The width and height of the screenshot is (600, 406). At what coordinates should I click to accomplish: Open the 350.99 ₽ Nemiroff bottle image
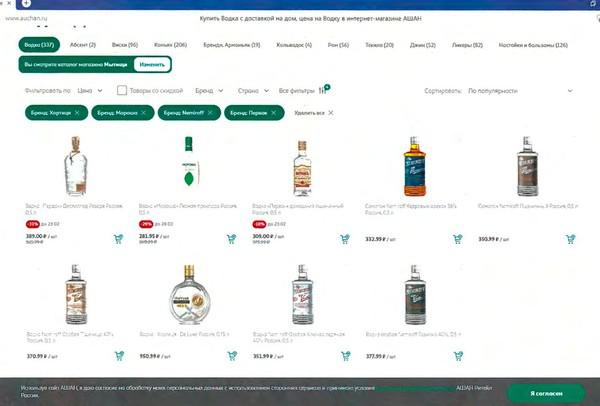527,166
